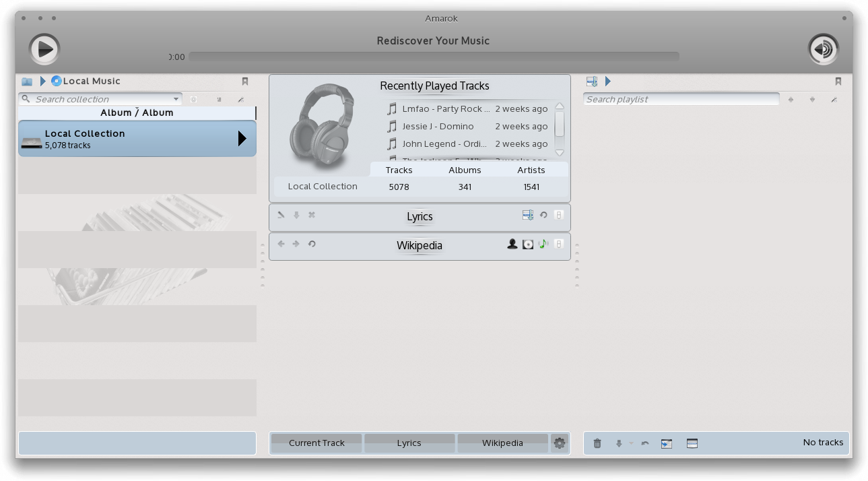This screenshot has width=868, height=481.
Task: Expand the breadcrumb arrow before Local Music
Action: (43, 82)
